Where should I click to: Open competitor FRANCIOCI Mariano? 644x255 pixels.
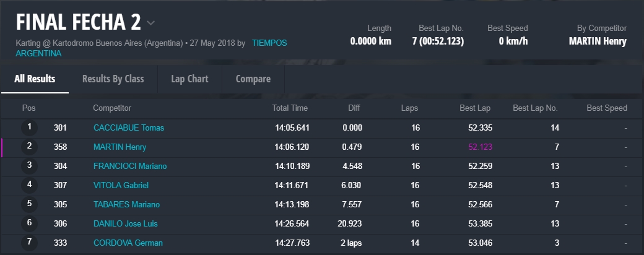[x=130, y=166]
